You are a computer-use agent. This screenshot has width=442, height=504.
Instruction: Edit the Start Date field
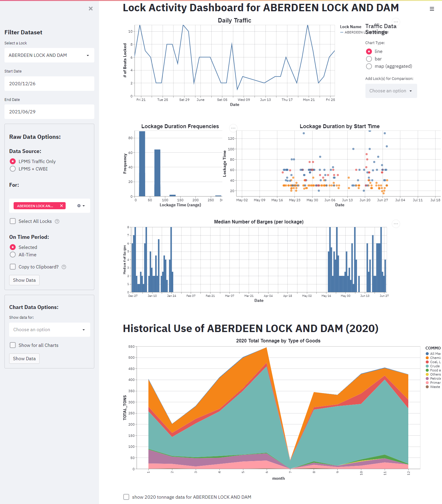pyautogui.click(x=49, y=83)
